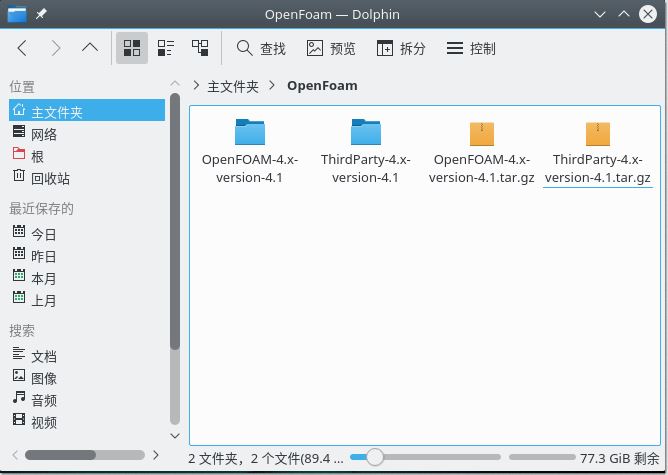Screen dimensions: 668x475
Task: Open the 回收站 trash
Action: (87, 178)
